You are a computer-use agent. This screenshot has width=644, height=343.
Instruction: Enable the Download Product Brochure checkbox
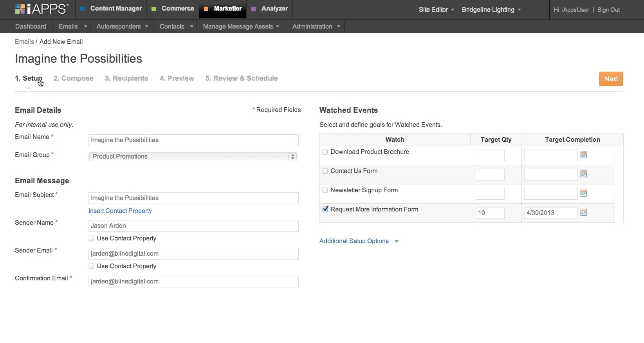coord(325,152)
